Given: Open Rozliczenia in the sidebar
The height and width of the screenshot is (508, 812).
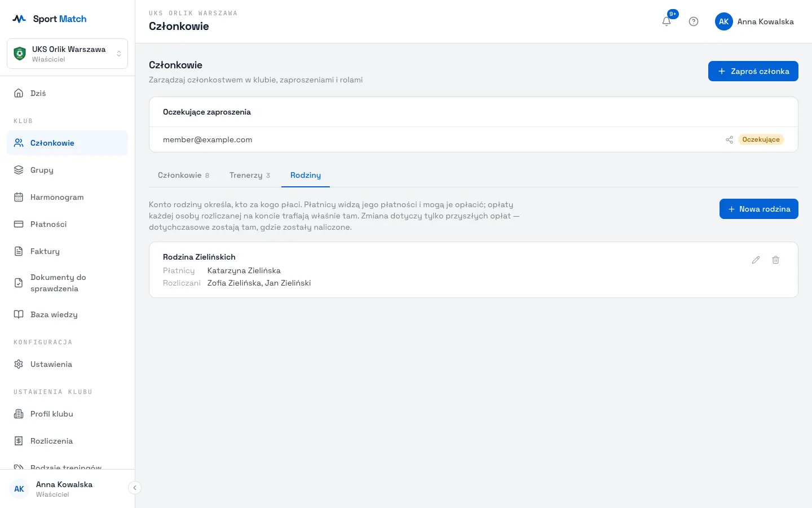Looking at the screenshot, I should click(67, 441).
